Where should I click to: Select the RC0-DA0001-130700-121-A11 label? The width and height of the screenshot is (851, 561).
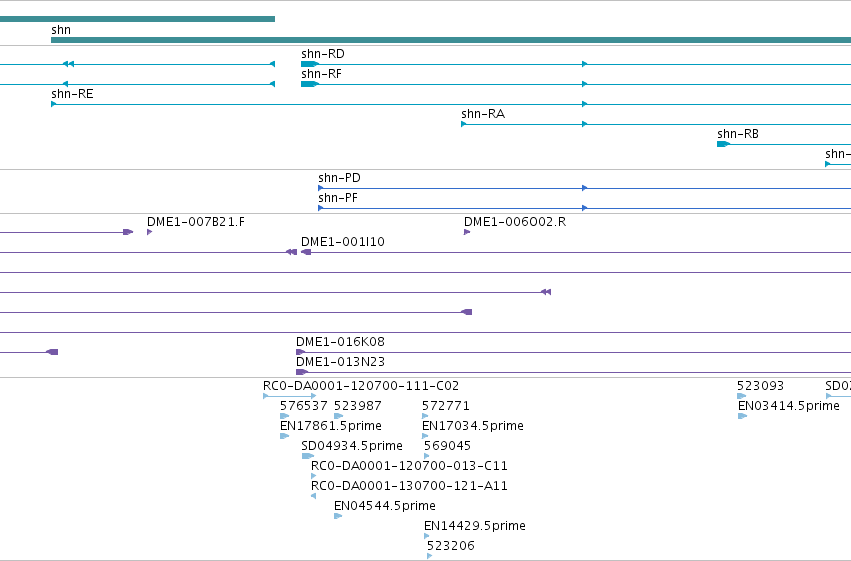(409, 486)
